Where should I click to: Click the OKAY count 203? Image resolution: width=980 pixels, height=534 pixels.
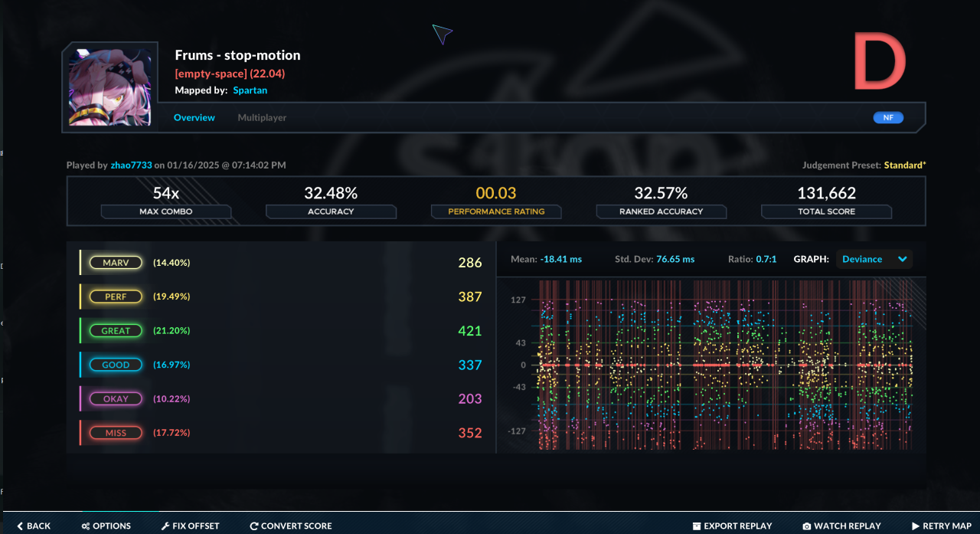pyautogui.click(x=470, y=398)
